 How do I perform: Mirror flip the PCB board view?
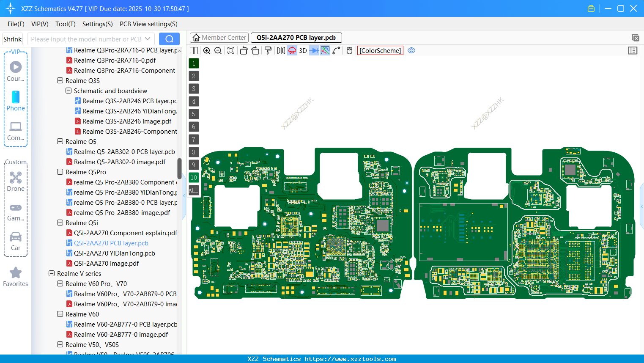coord(280,50)
